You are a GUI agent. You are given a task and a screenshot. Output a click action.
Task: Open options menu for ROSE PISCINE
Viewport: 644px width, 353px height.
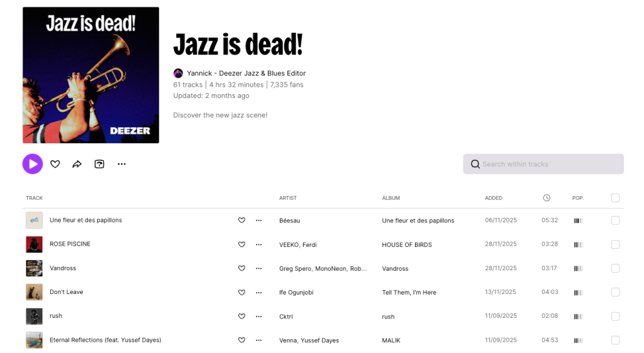click(x=258, y=244)
